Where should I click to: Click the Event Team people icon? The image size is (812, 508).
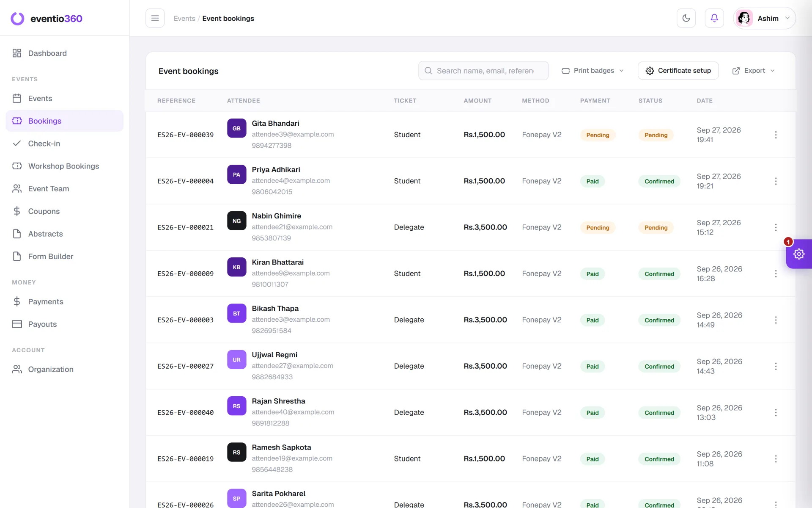[x=17, y=189]
